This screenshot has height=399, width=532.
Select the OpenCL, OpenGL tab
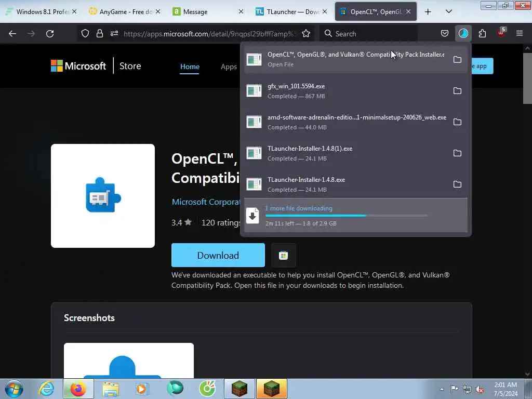click(376, 11)
